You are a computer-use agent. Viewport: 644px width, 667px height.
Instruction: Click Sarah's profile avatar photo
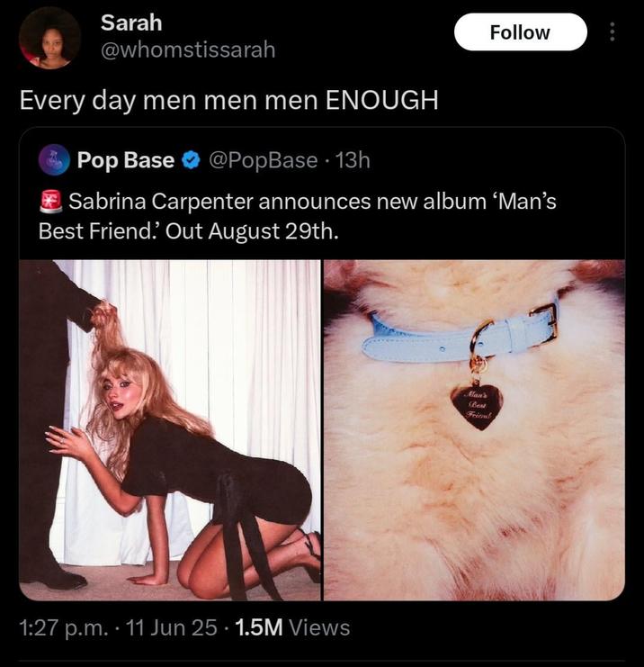(x=49, y=38)
